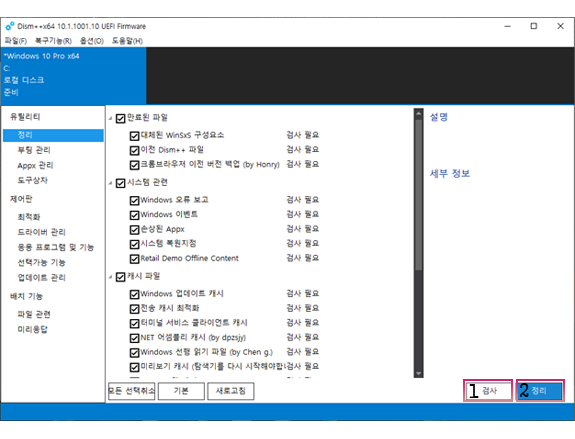Uncheck 미리보기 캐시 checkbox
Screen dimensions: 575x439
click(134, 367)
